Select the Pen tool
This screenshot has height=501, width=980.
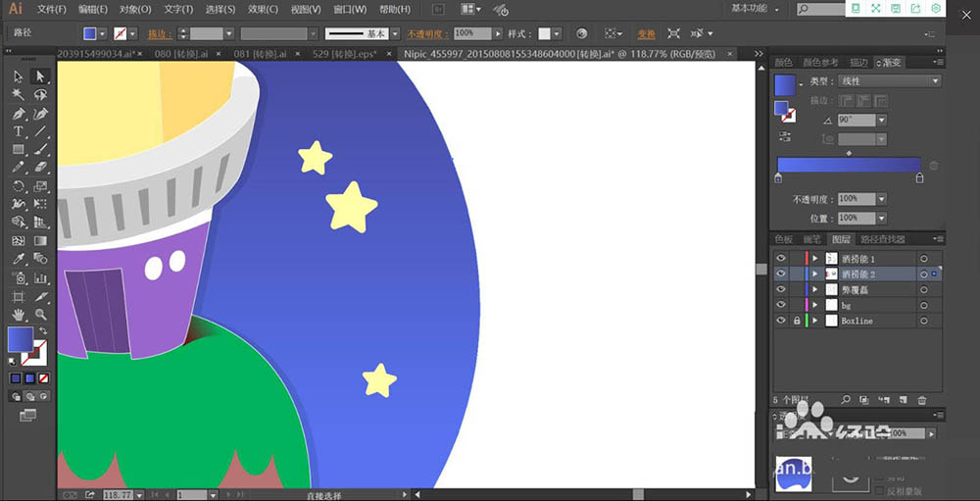point(19,114)
